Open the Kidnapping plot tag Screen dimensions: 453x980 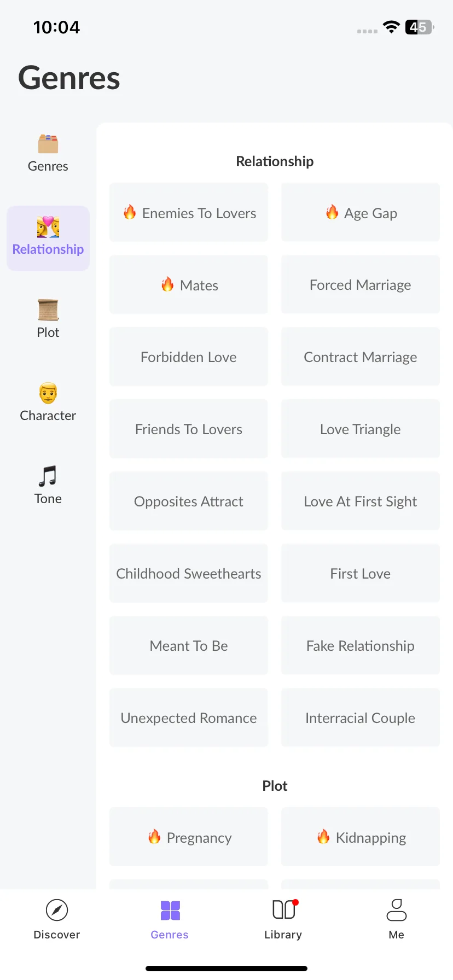[361, 837]
